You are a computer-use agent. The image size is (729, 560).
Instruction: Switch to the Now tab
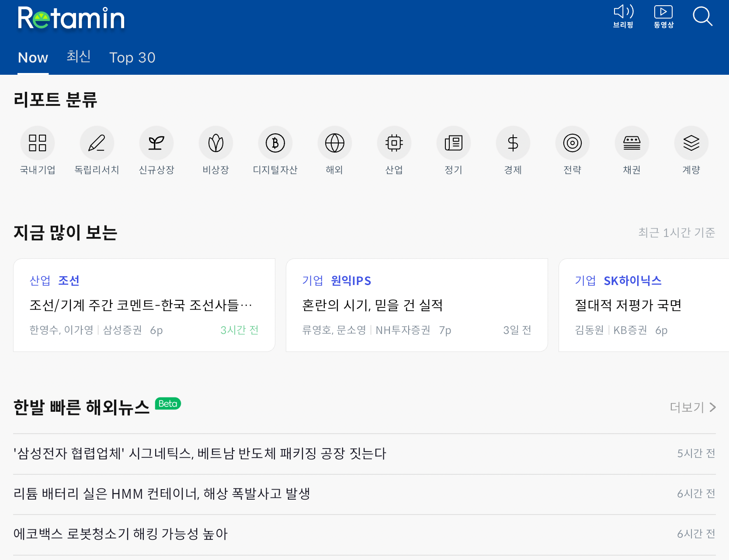pyautogui.click(x=33, y=58)
